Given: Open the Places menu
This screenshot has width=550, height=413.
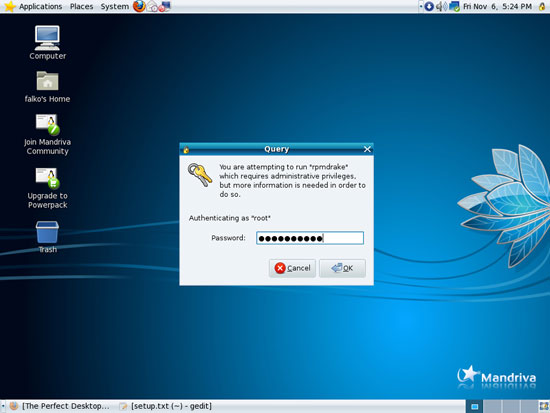Looking at the screenshot, I should (81, 6).
